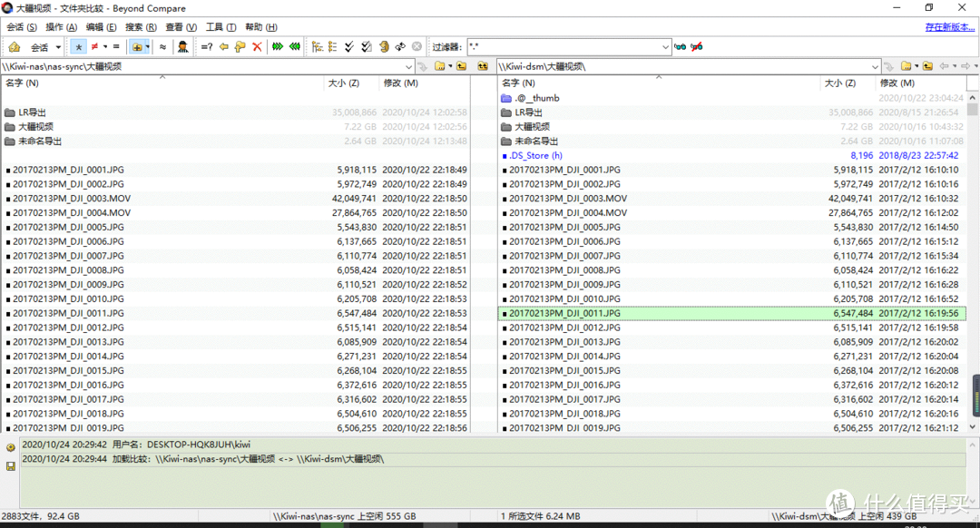Click the green Copy to Right arrows icon
This screenshot has height=528, width=980.
pos(278,47)
